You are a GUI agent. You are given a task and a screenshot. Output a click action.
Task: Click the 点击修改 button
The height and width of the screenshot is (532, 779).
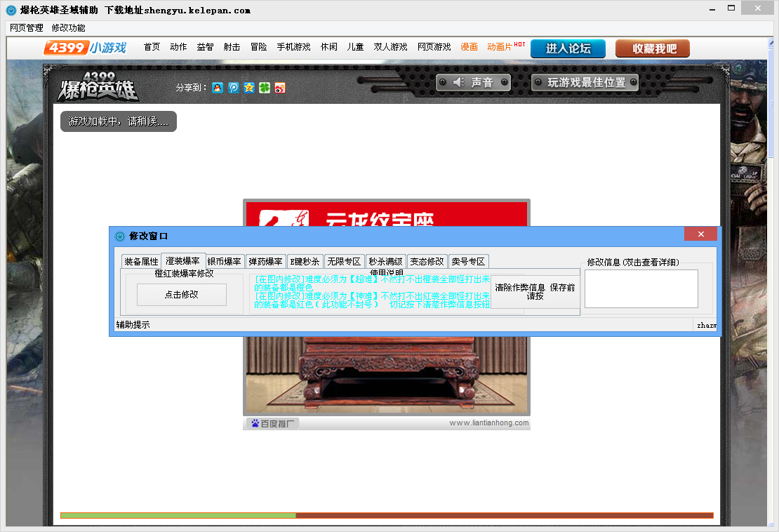pyautogui.click(x=182, y=295)
